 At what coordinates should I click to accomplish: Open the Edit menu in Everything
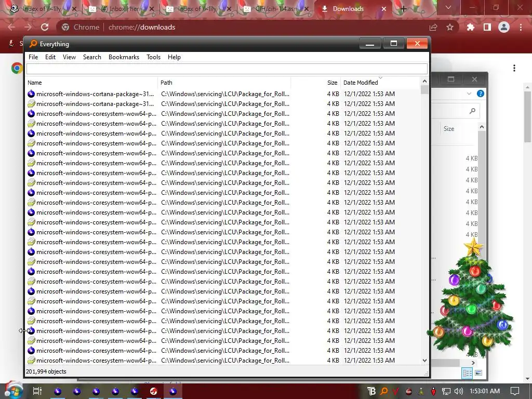point(50,57)
